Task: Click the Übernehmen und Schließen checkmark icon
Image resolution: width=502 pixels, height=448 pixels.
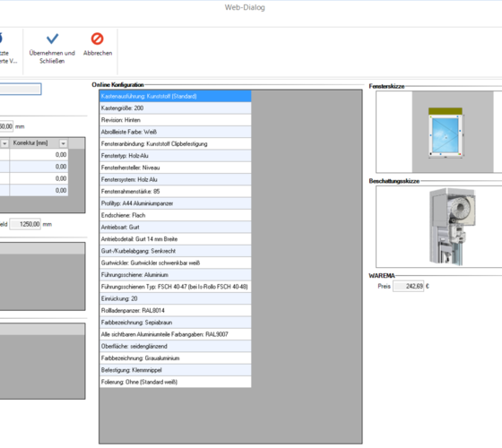Action: [53, 39]
